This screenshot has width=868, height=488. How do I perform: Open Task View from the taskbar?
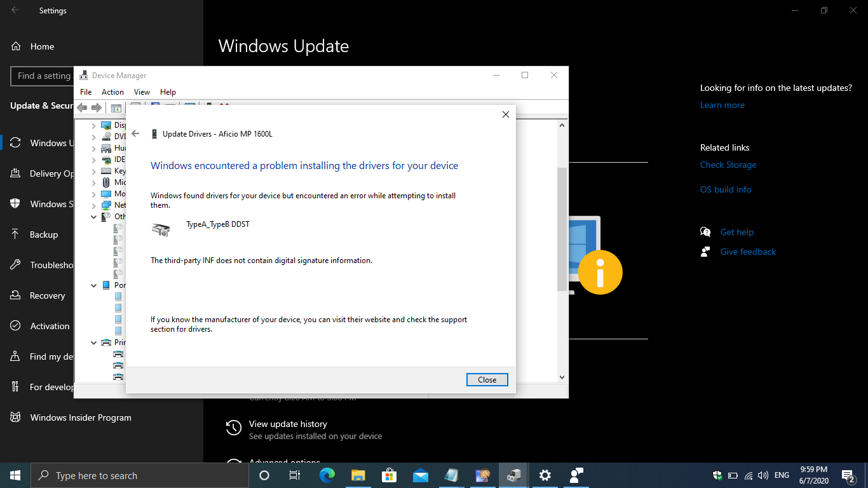[295, 475]
